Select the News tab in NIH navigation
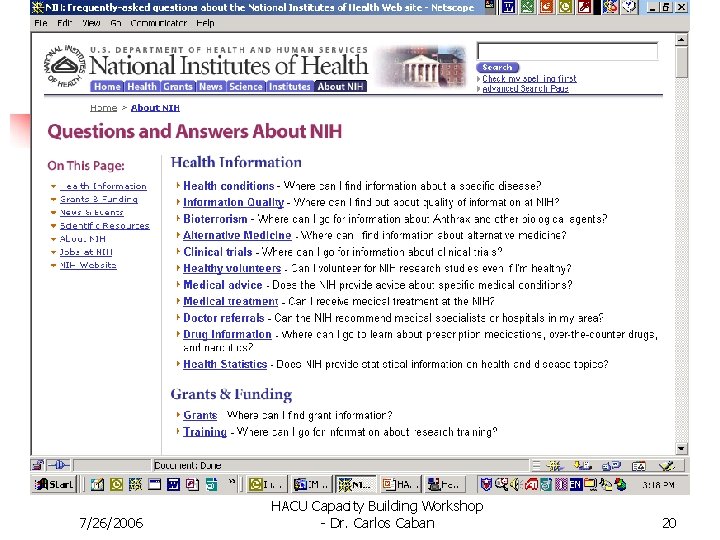 click(211, 86)
